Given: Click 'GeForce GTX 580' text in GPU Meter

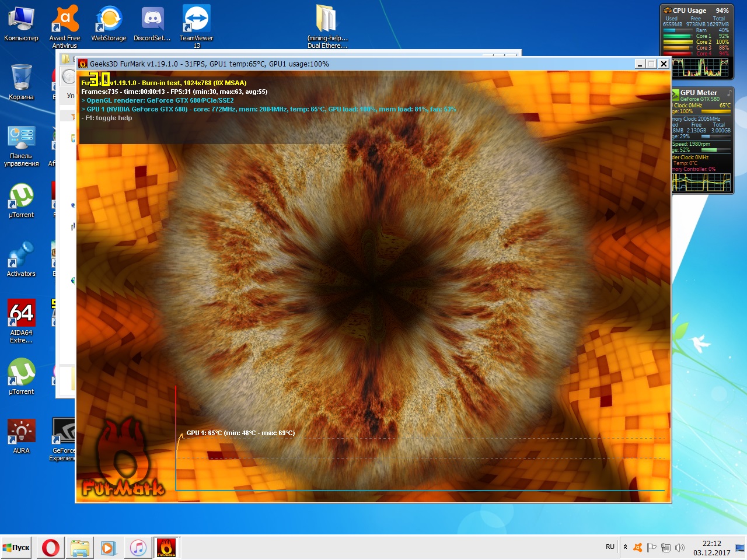Looking at the screenshot, I should click(700, 99).
